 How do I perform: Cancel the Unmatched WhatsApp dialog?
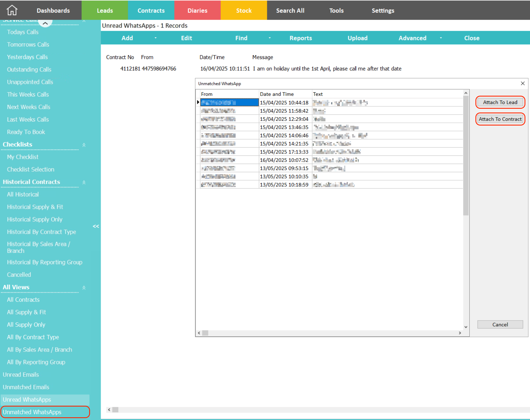[x=500, y=324]
